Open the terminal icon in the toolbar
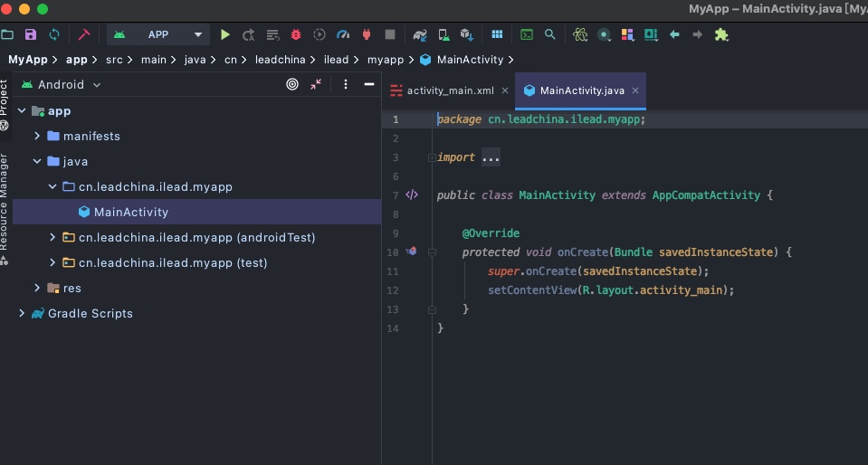The width and height of the screenshot is (868, 465). click(x=527, y=35)
